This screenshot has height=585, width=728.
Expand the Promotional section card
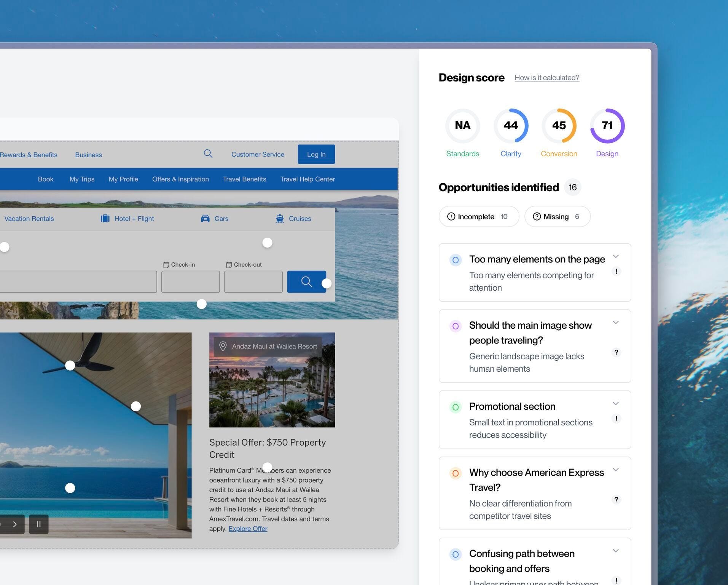click(616, 403)
